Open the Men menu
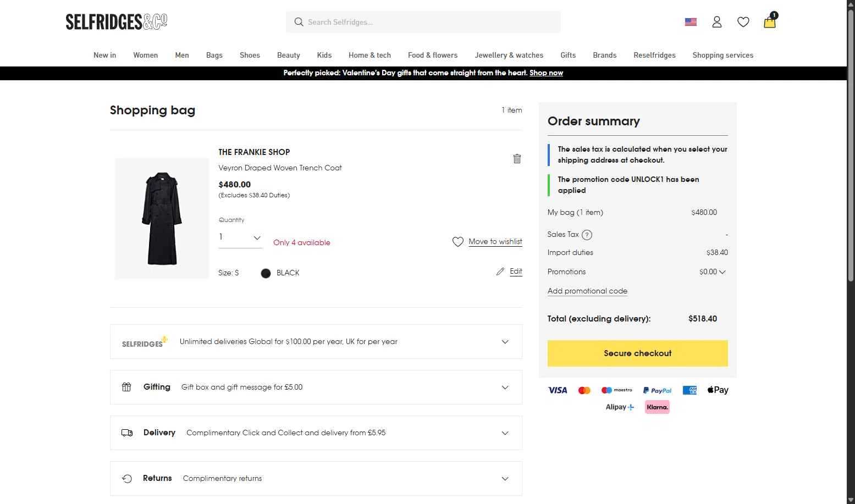The height and width of the screenshot is (504, 855). point(182,55)
